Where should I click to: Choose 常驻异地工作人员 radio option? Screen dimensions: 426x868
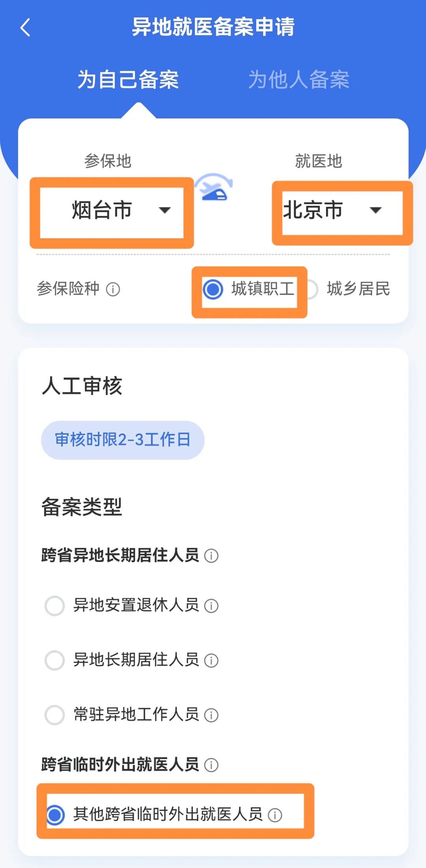pos(55,715)
